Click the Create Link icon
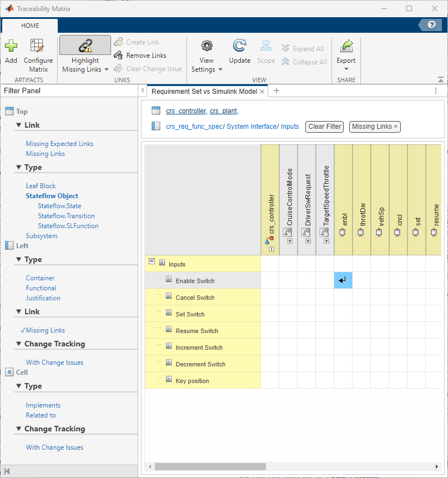This screenshot has width=448, height=478. pos(119,42)
